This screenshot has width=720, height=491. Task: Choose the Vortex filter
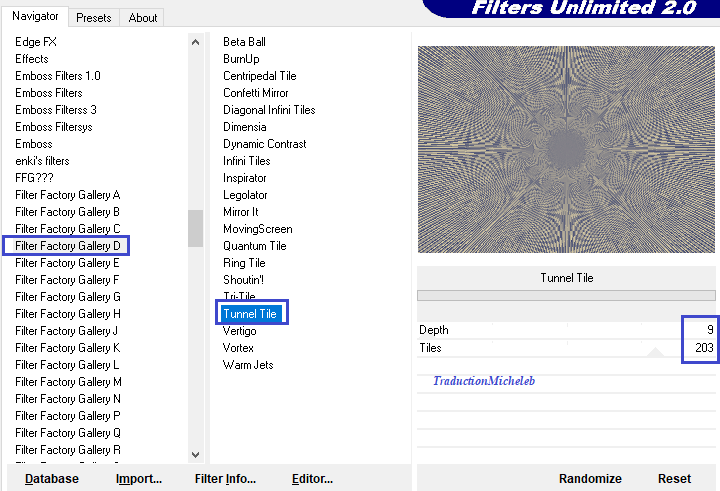(x=238, y=348)
